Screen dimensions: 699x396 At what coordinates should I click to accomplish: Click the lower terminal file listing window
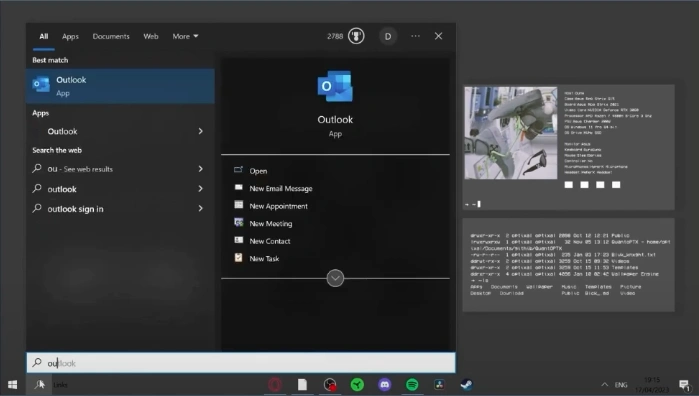pyautogui.click(x=568, y=265)
